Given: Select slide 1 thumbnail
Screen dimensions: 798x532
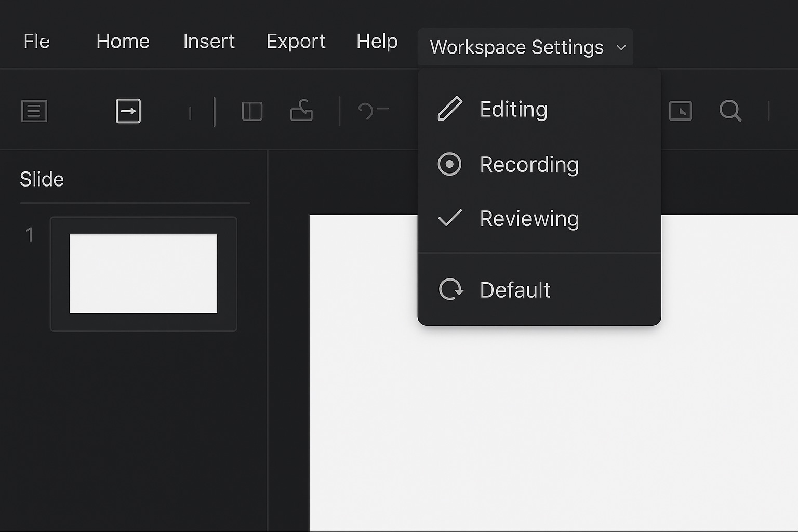Looking at the screenshot, I should [x=143, y=274].
